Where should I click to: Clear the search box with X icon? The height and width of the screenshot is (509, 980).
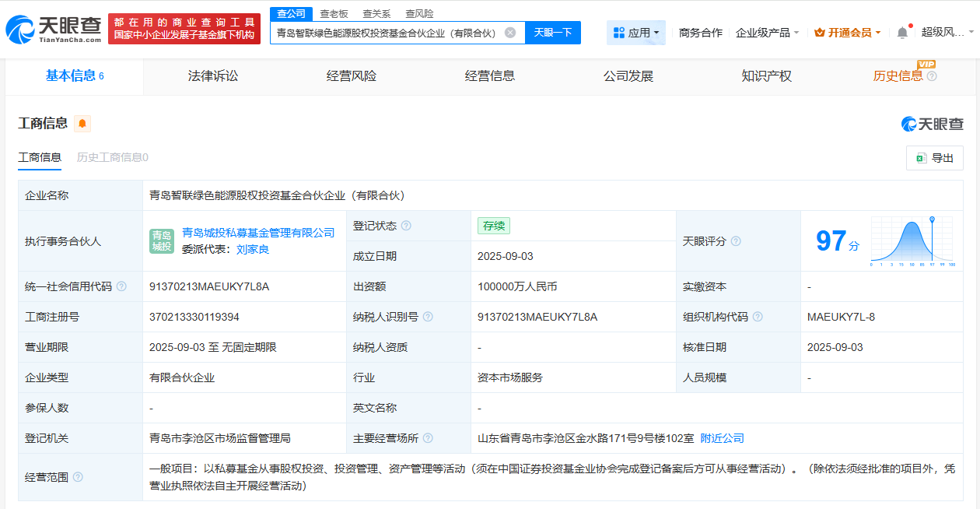(x=510, y=33)
